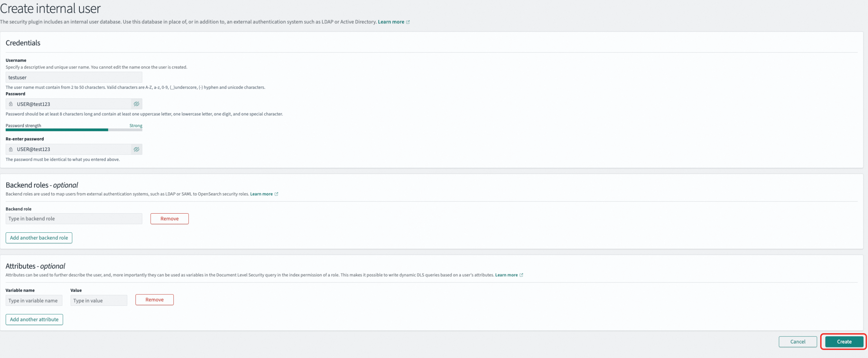This screenshot has width=868, height=358.
Task: Click the Re-enter password label
Action: point(25,139)
